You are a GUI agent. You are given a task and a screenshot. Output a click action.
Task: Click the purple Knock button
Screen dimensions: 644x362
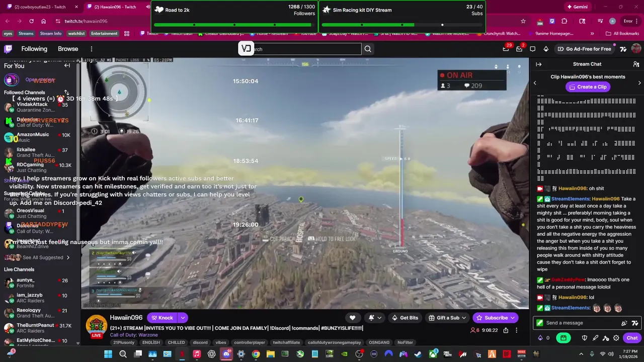[162, 318]
